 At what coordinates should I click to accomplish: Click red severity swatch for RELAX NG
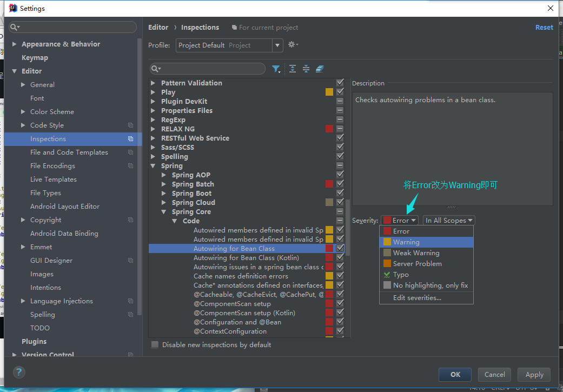click(329, 129)
